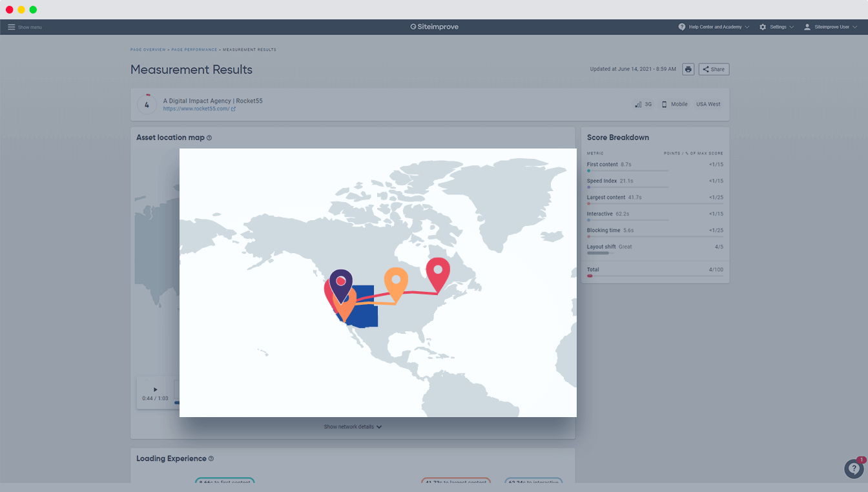The width and height of the screenshot is (868, 492).
Task: Click the USA West location chip
Action: (x=708, y=104)
